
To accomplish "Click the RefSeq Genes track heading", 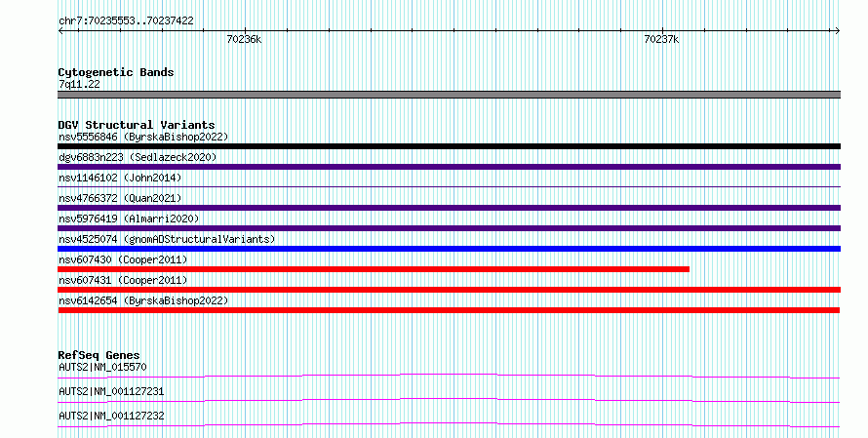I will 99,355.
